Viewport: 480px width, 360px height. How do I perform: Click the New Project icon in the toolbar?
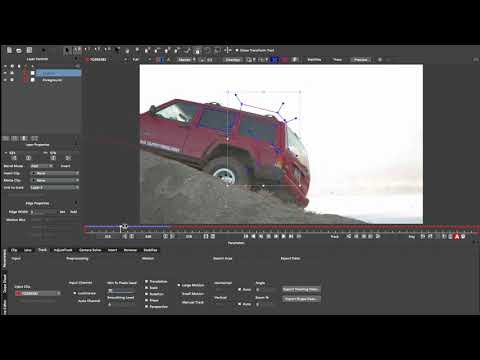(9, 50)
